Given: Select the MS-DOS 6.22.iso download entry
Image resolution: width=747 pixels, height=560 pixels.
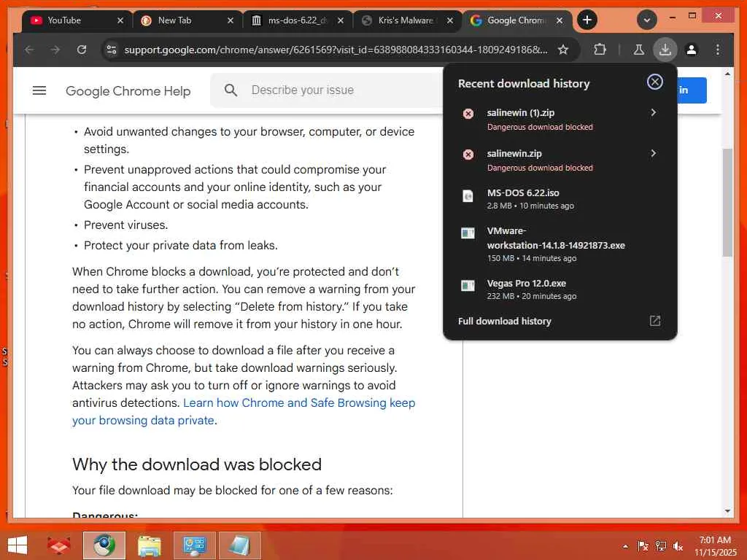Looking at the screenshot, I should click(560, 198).
